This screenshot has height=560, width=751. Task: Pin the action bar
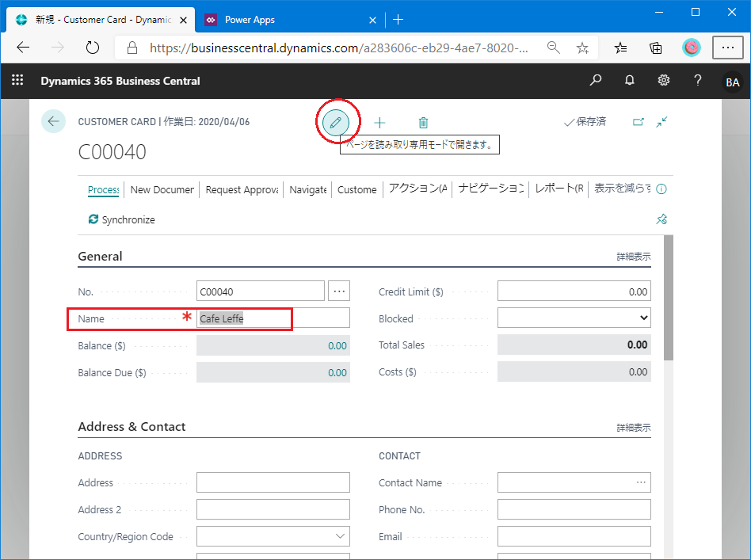click(661, 219)
